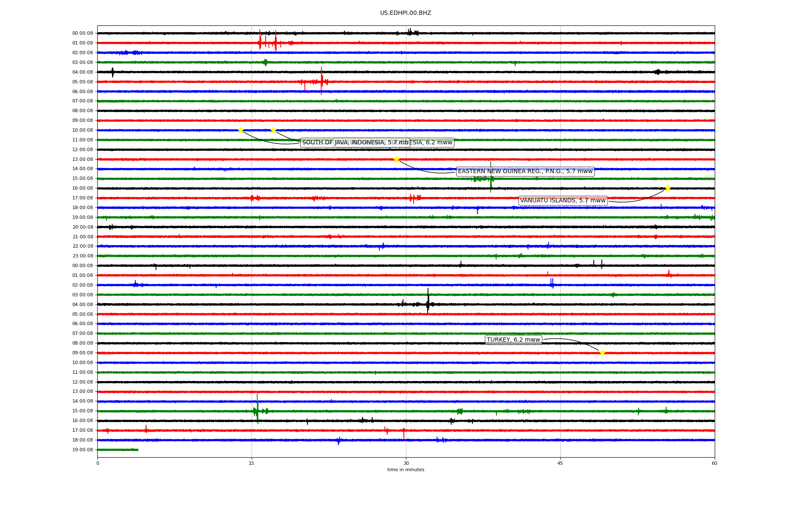Click the TURKEY, 6.2 mww annotation label
Image resolution: width=812 pixels, height=508 pixels.
[x=513, y=340]
